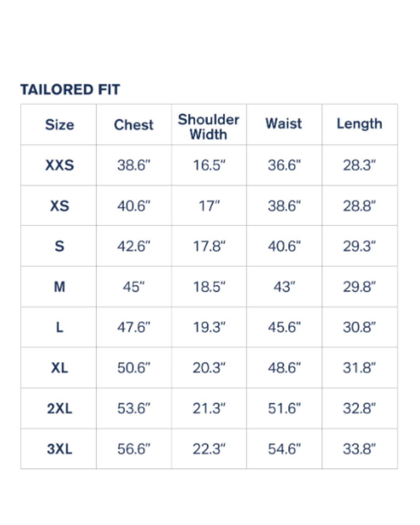Select the Chest column header
Screen dimensions: 420x525
coord(134,125)
